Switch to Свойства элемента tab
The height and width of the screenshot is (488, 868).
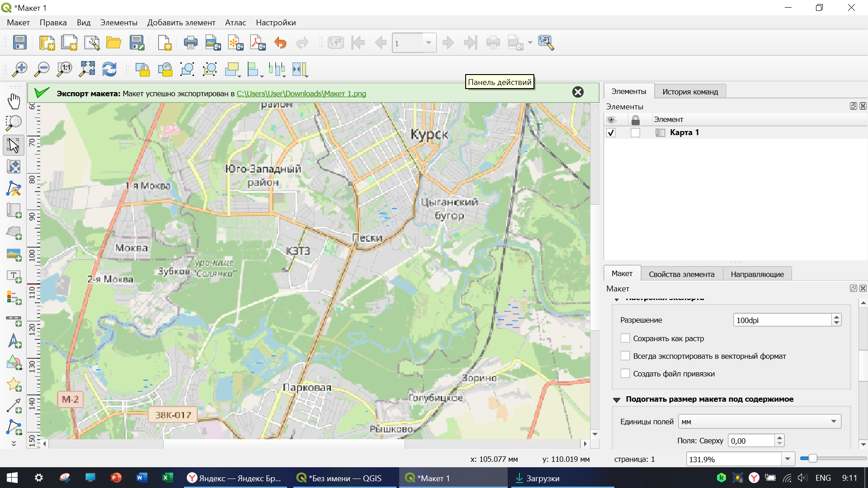point(681,274)
